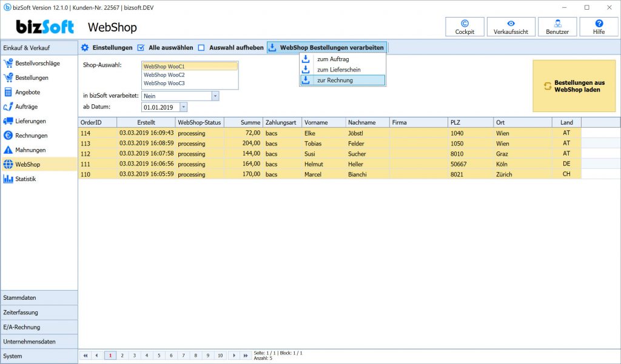The width and height of the screenshot is (621, 364).
Task: Choose zum Auftrag menu entry
Action: [x=343, y=59]
